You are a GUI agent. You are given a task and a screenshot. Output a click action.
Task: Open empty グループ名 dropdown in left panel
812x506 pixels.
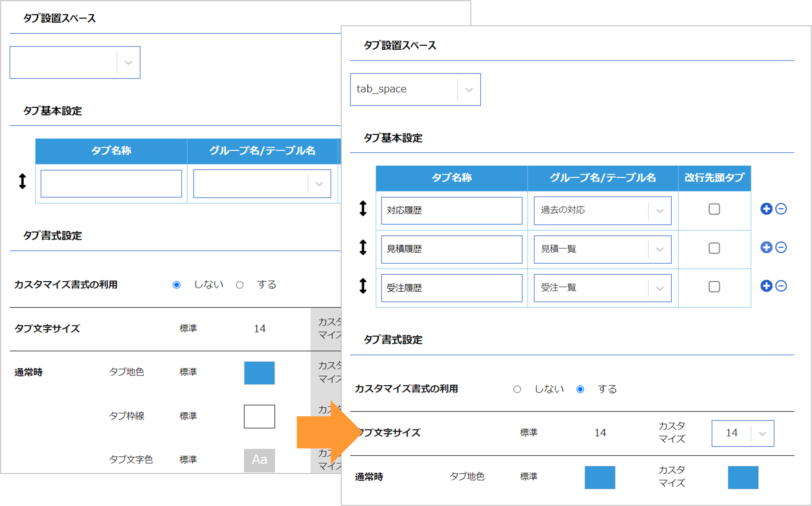coord(262,184)
